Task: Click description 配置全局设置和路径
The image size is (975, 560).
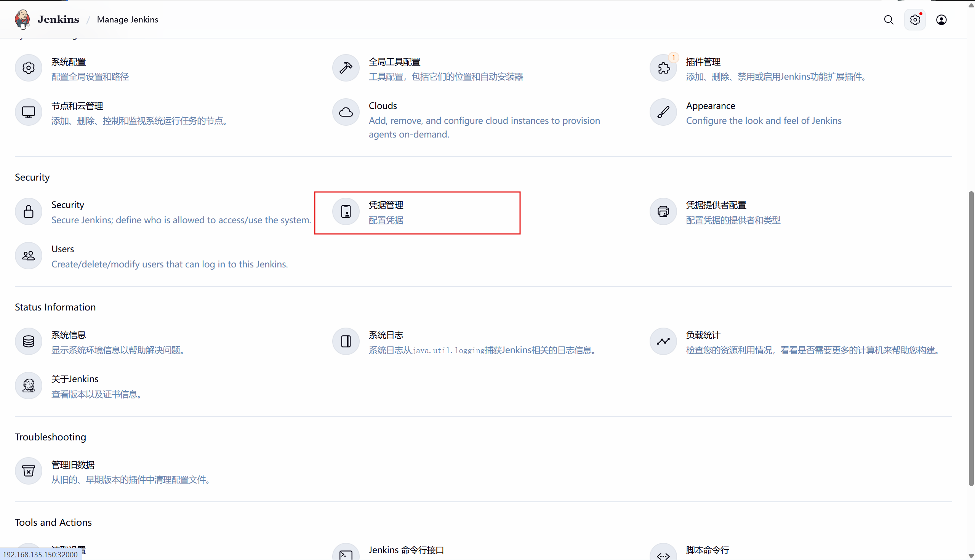Action: click(90, 77)
